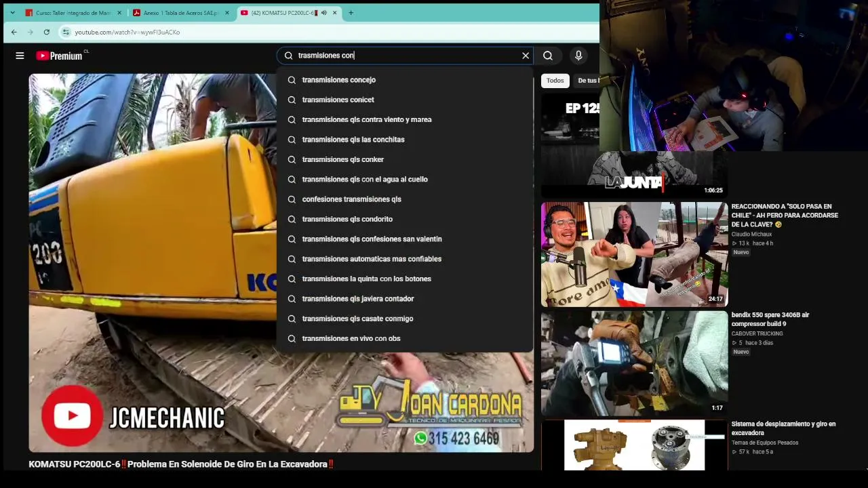868x488 pixels.
Task: Select the Todos filter chip
Action: tap(555, 81)
